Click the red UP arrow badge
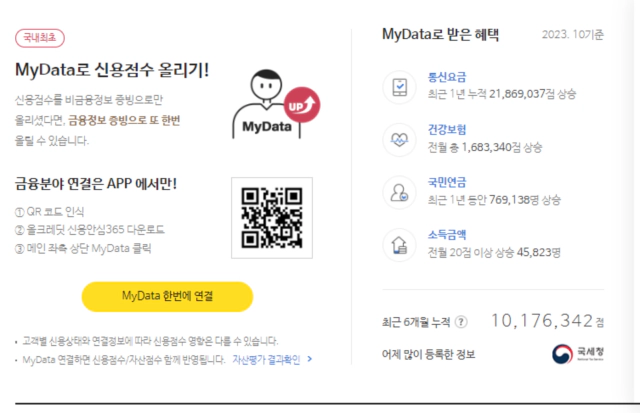Viewport: 640px width, 413px height. coord(302,105)
